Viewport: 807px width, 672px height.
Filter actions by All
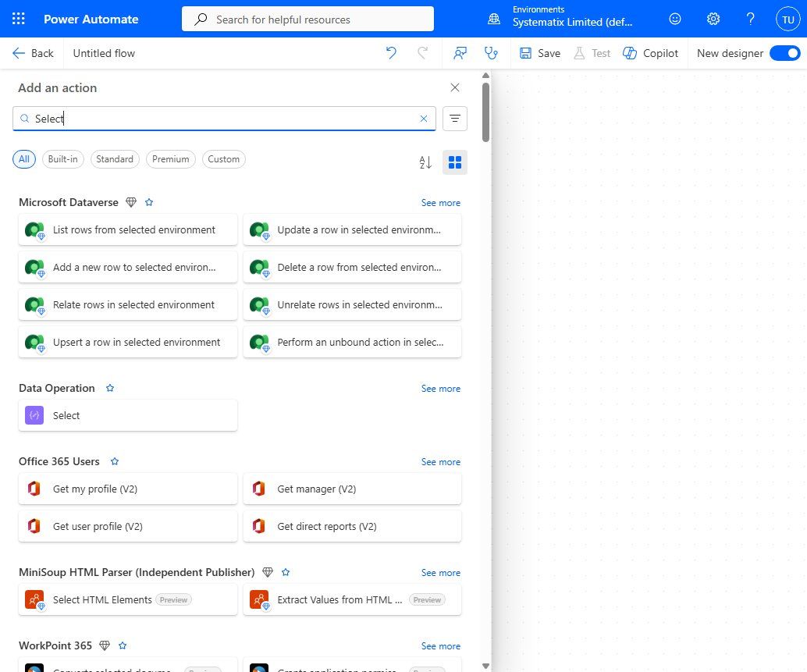click(x=24, y=159)
